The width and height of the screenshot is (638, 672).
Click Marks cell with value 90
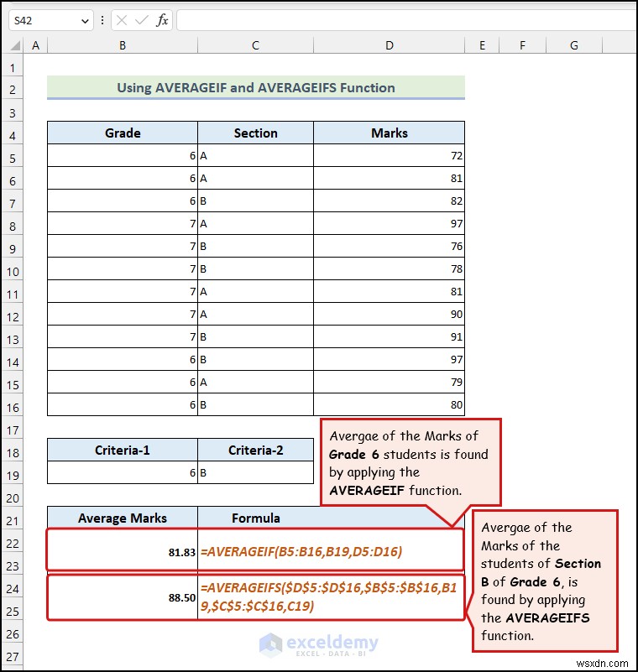pos(389,314)
